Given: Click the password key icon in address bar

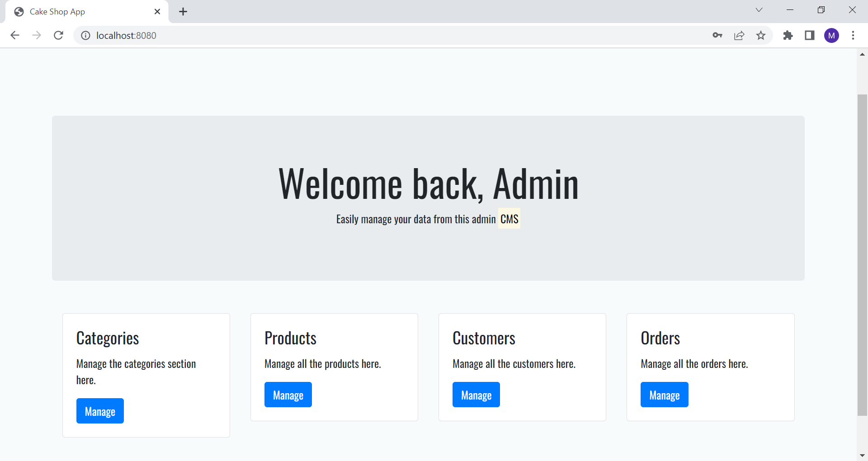Looking at the screenshot, I should coord(717,35).
